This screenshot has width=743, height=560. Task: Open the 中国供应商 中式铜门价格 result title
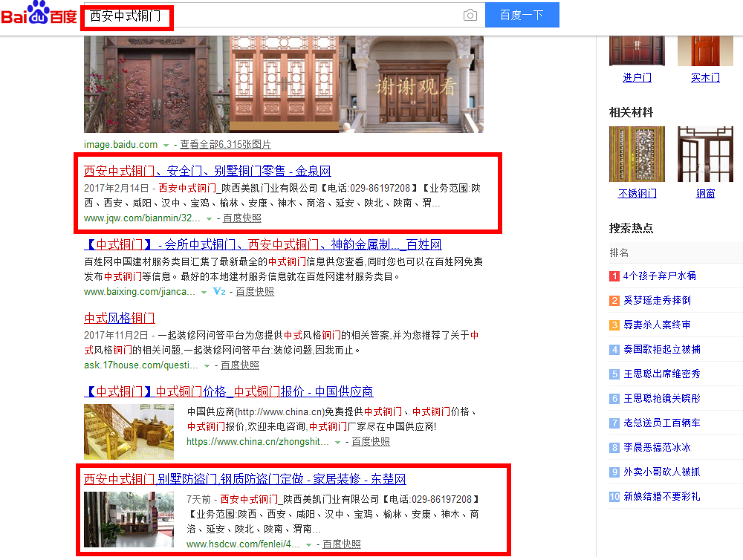pos(228,391)
